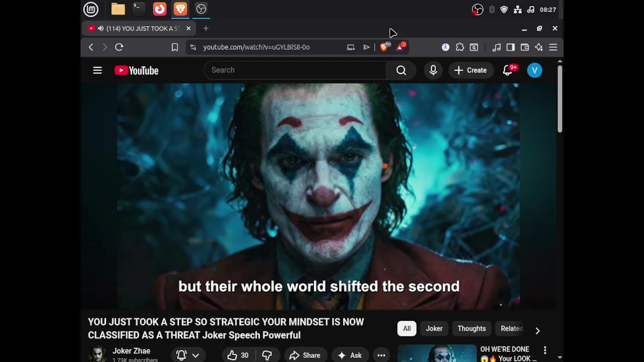
Task: Open a new browser tab
Action: pos(206,29)
